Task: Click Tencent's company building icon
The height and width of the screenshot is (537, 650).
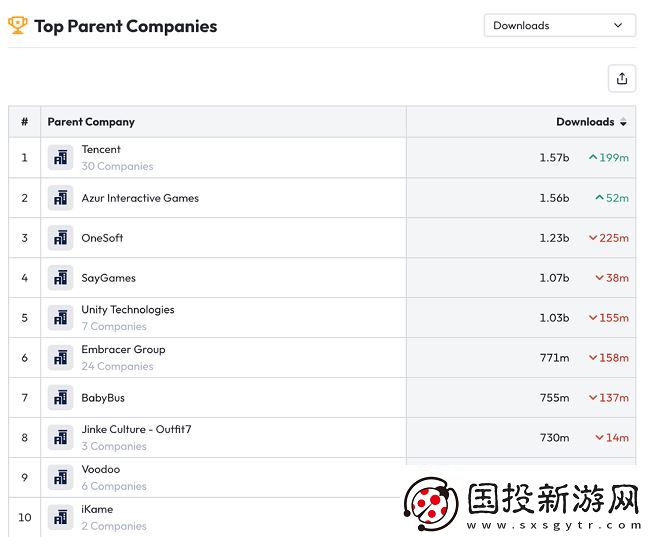Action: click(x=61, y=158)
